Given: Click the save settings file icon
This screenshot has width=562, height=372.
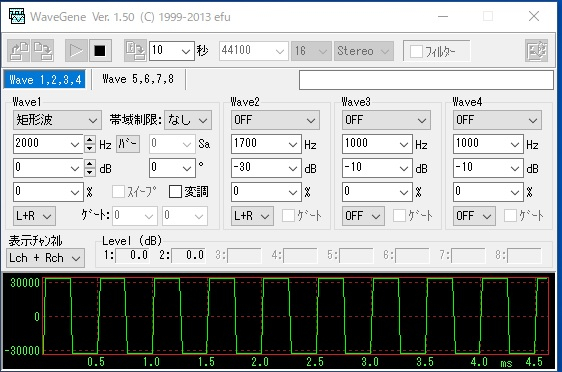Looking at the screenshot, I should coord(43,51).
